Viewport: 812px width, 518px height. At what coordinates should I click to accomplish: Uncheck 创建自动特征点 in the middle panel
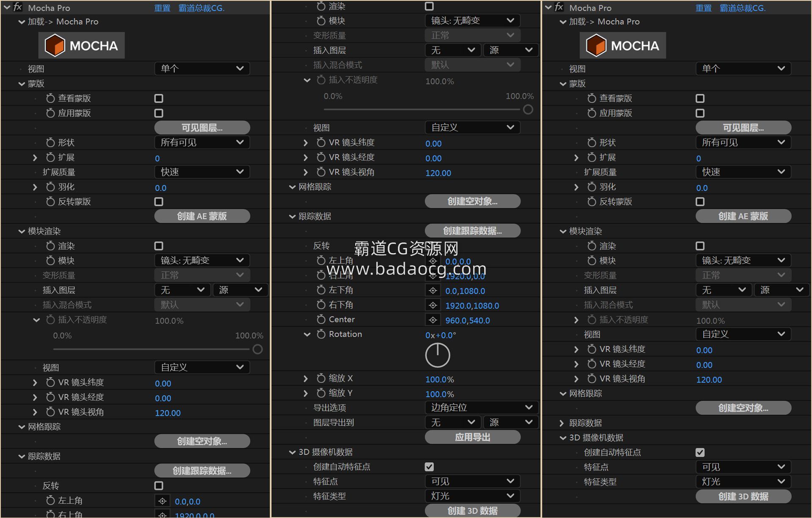(x=429, y=466)
